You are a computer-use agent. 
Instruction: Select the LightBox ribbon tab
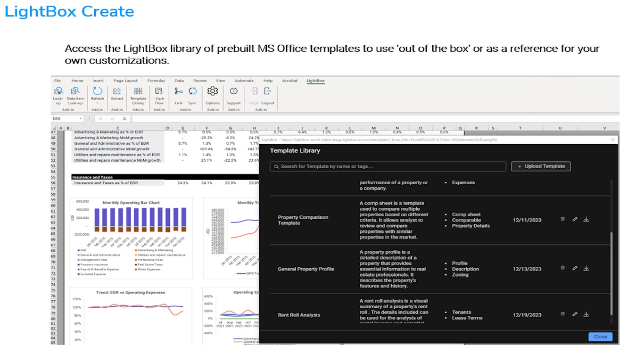315,81
